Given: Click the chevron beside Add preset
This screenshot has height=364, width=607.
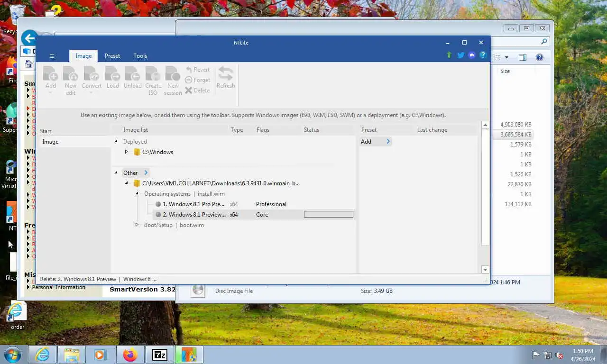Looking at the screenshot, I should click(x=388, y=142).
